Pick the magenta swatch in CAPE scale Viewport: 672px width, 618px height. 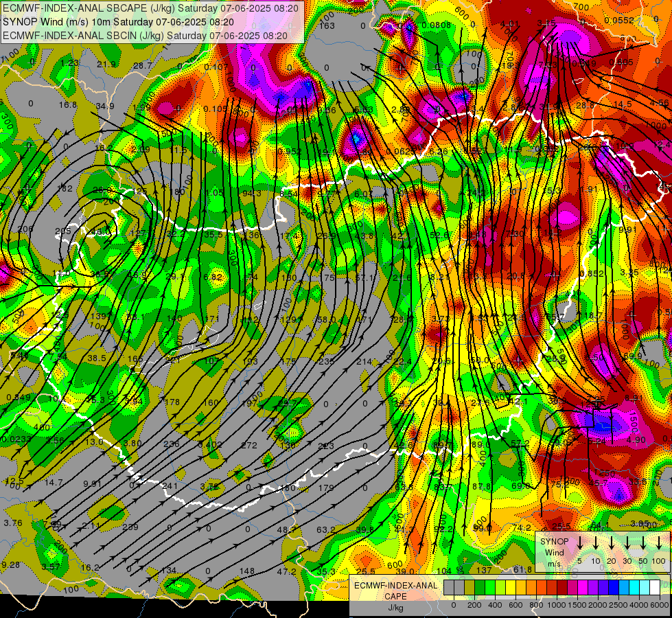pos(583,587)
